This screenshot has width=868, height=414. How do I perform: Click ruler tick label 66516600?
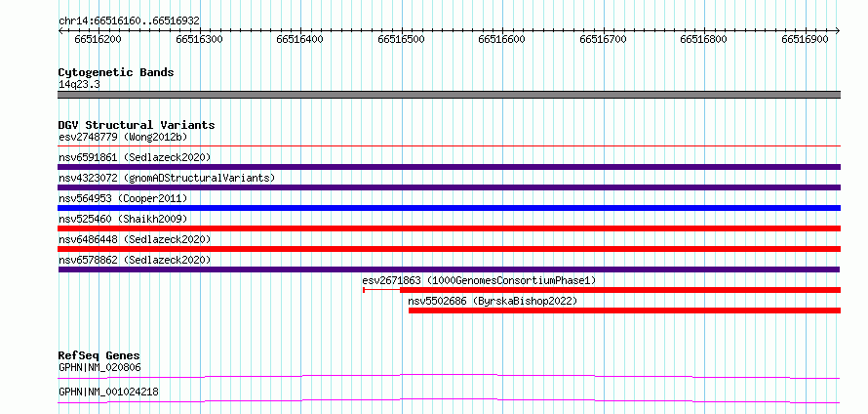click(502, 39)
